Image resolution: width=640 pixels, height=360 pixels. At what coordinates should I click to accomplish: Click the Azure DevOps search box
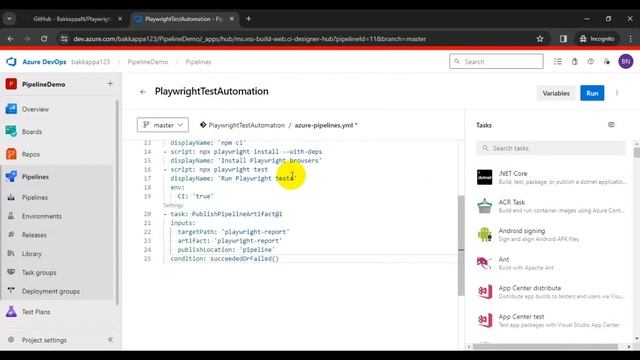pos(496,62)
